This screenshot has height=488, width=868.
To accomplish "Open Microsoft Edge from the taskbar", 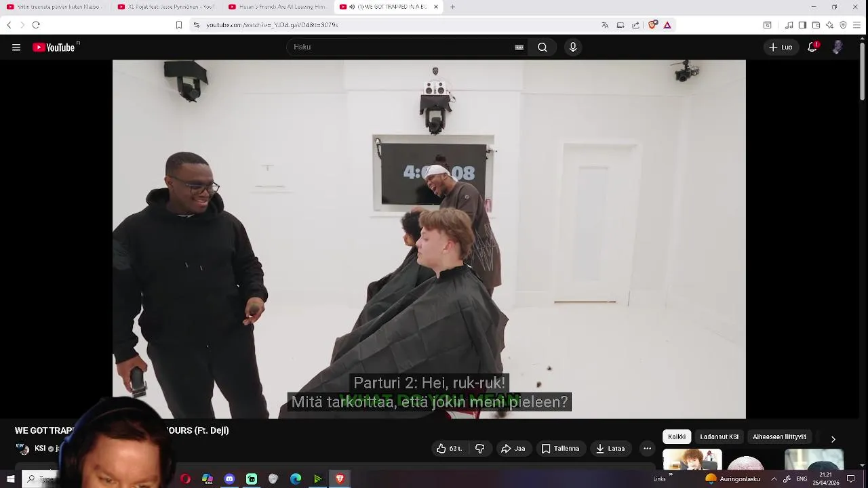I will click(296, 479).
